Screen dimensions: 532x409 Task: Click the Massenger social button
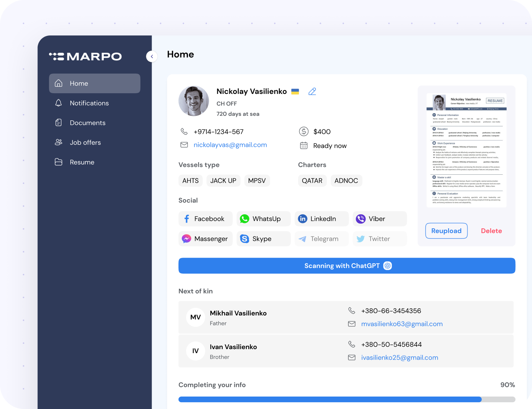pyautogui.click(x=205, y=239)
